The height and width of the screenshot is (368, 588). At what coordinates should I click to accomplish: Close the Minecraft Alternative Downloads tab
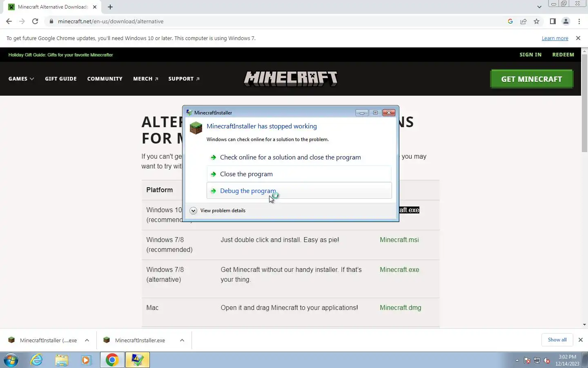point(95,7)
